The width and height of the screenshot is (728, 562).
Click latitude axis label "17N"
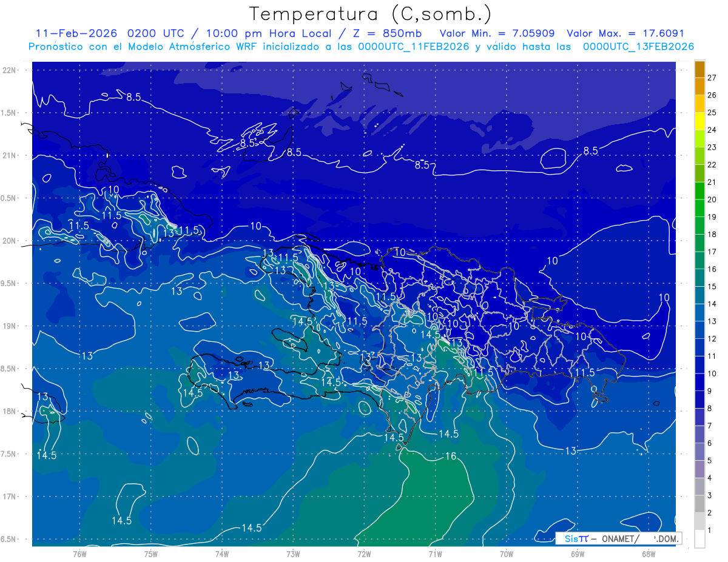coord(10,497)
